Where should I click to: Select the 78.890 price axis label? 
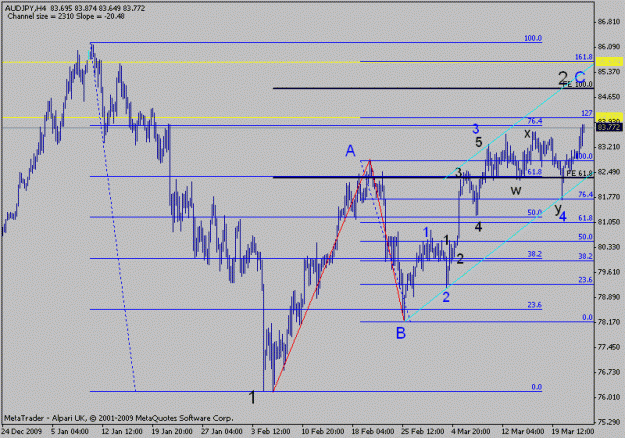(609, 297)
